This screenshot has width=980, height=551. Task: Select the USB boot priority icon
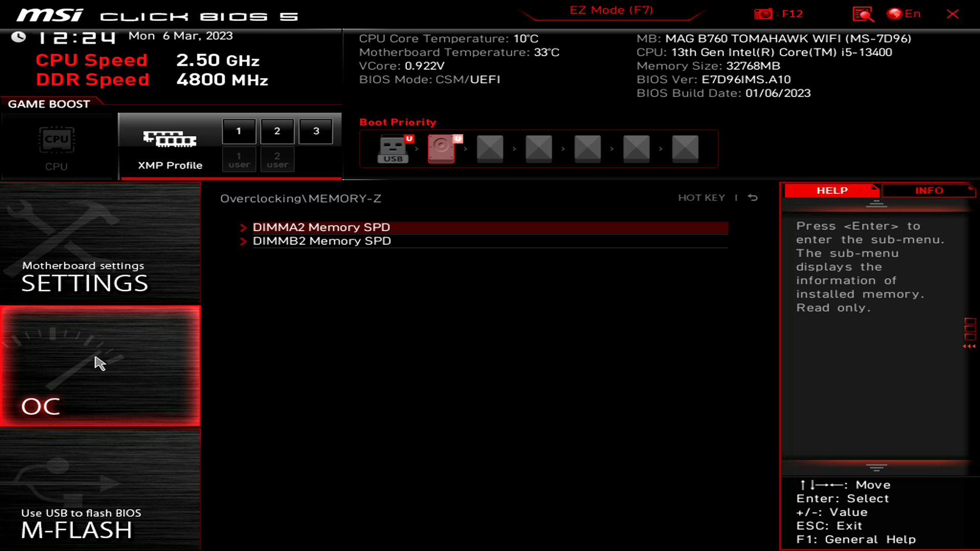(x=393, y=148)
